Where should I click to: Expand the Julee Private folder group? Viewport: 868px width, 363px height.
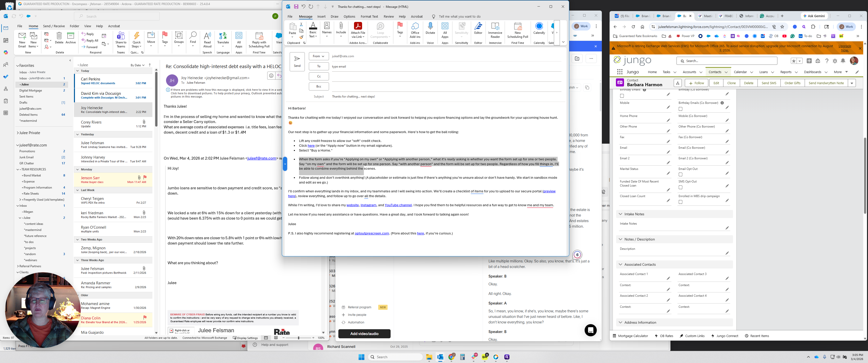pos(17,133)
